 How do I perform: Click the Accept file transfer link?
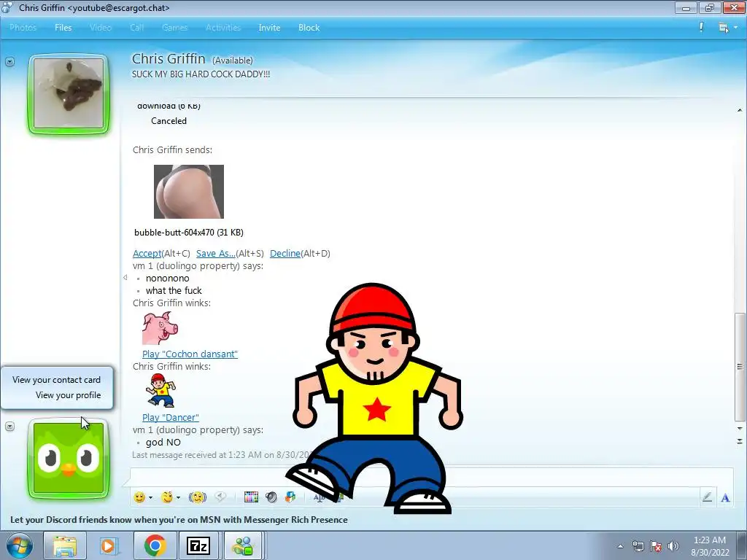tap(147, 253)
